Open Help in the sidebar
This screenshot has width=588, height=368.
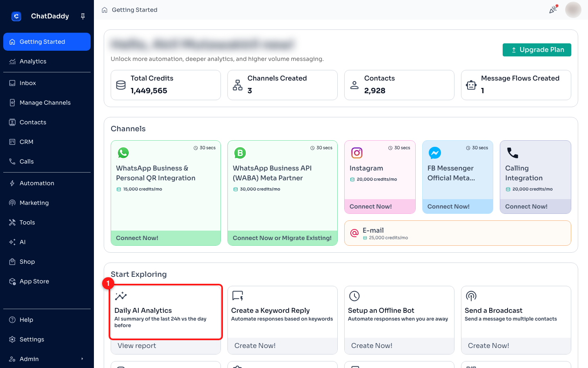click(x=47, y=320)
